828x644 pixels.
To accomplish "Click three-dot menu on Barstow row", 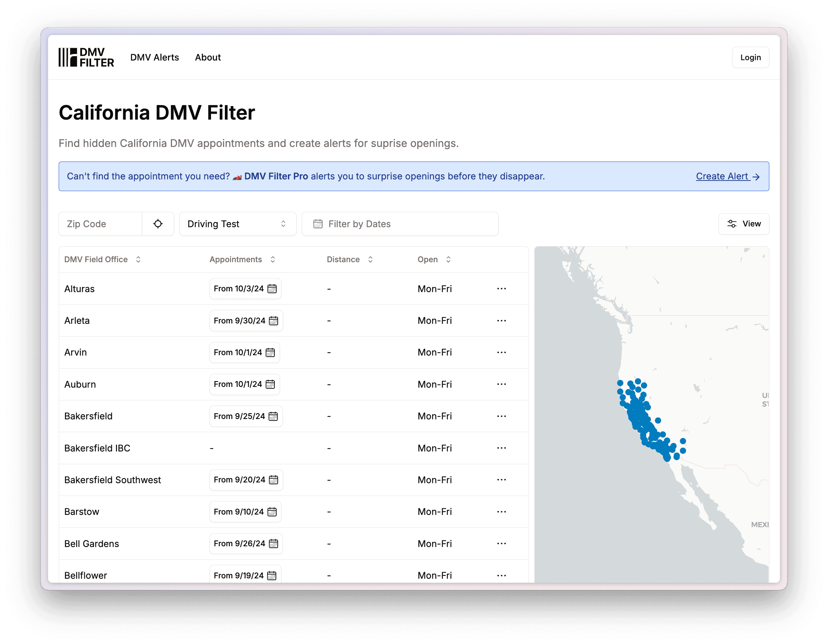I will pyautogui.click(x=501, y=512).
